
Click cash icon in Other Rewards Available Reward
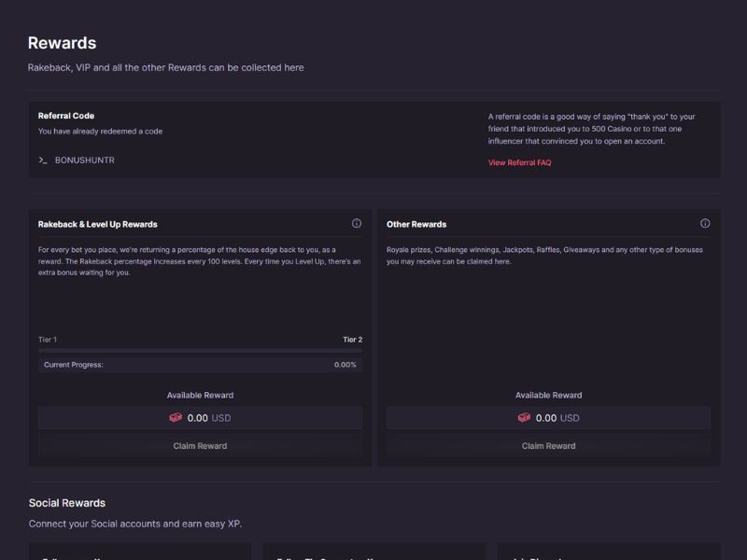click(x=524, y=417)
